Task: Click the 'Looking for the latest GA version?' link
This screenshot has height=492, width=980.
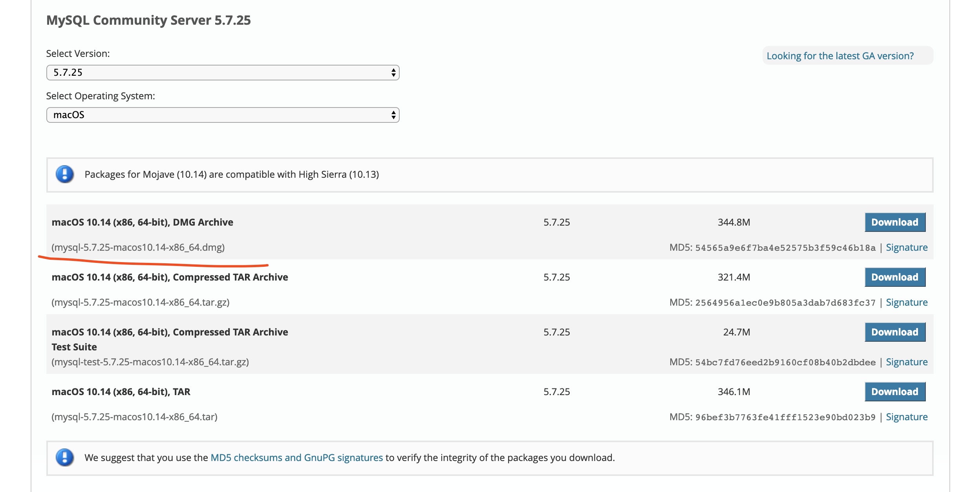Action: pos(840,56)
